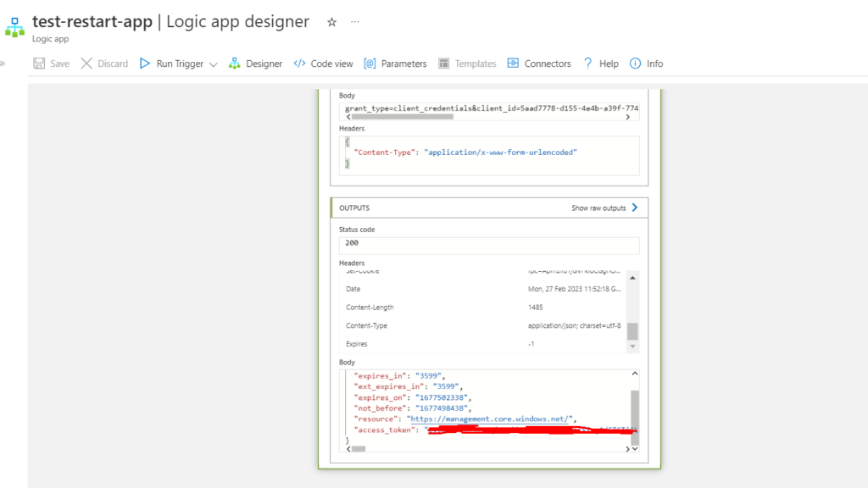
Task: Click the output Headers scrollbar thumb
Action: point(632,331)
